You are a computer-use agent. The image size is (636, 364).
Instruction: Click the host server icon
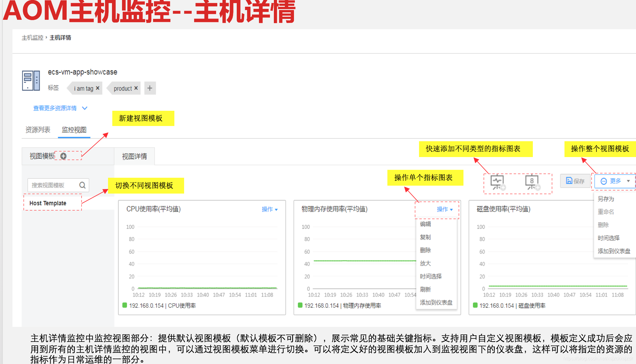pos(31,81)
